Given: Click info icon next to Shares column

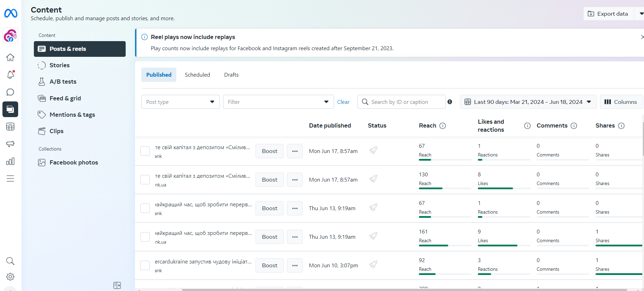Looking at the screenshot, I should [621, 126].
